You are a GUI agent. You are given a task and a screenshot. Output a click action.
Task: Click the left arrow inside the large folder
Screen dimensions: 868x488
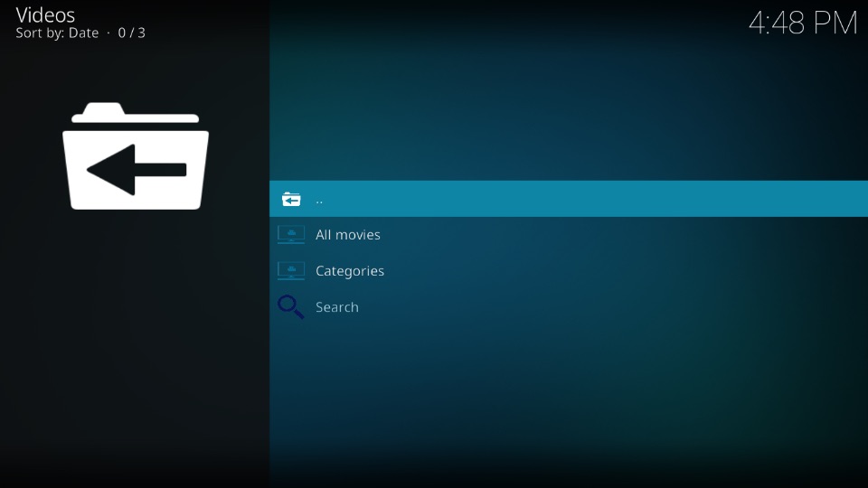[x=136, y=170]
